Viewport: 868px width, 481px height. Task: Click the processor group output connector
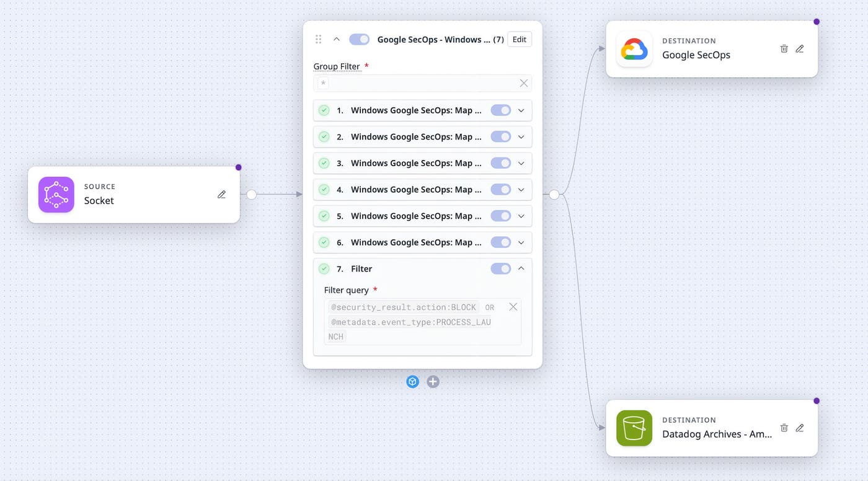coord(554,195)
